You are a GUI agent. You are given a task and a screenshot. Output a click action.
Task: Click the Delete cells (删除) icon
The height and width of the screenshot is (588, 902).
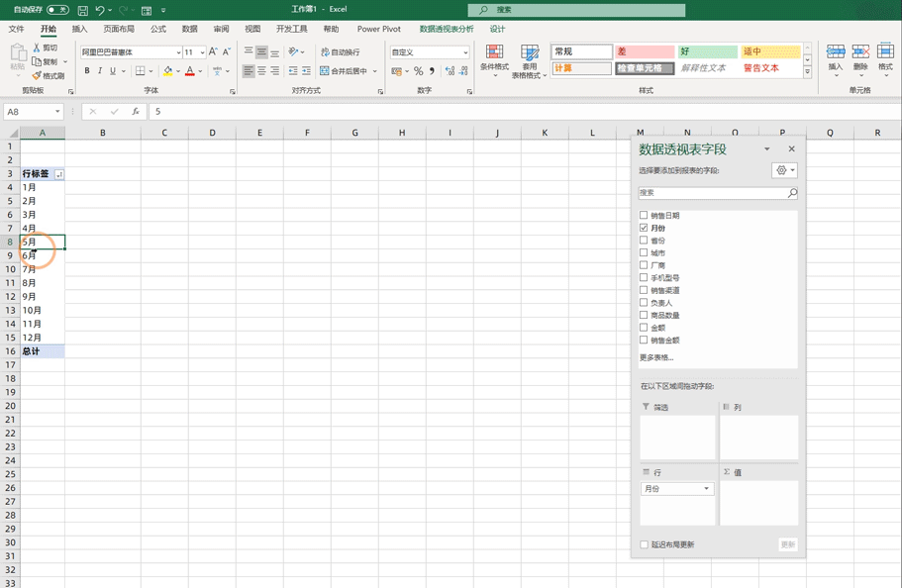[859, 57]
